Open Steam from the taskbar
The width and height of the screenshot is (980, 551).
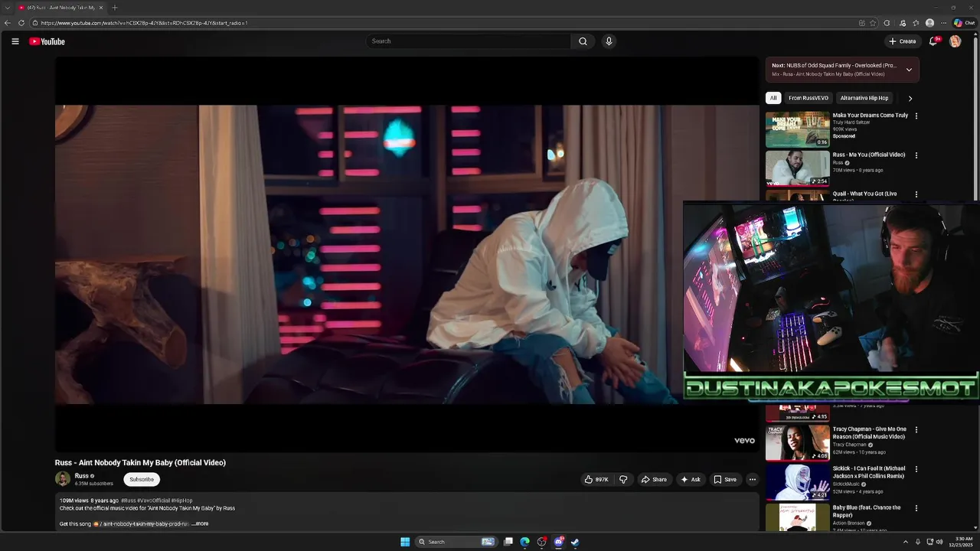pos(575,542)
